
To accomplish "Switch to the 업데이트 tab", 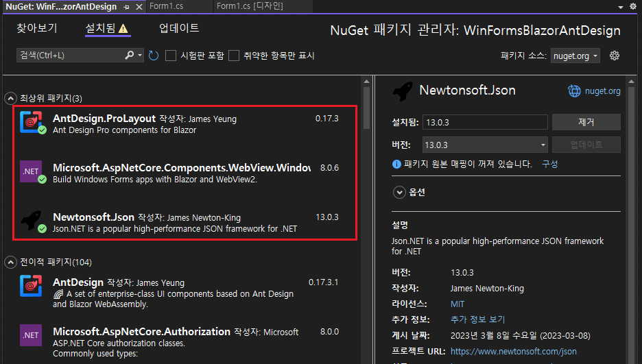I will click(179, 28).
